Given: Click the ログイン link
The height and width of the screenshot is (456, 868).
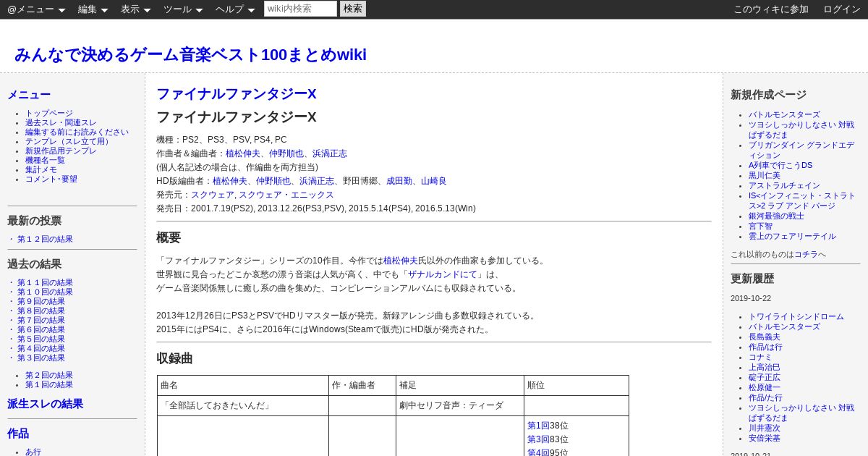Looking at the screenshot, I should (x=842, y=9).
